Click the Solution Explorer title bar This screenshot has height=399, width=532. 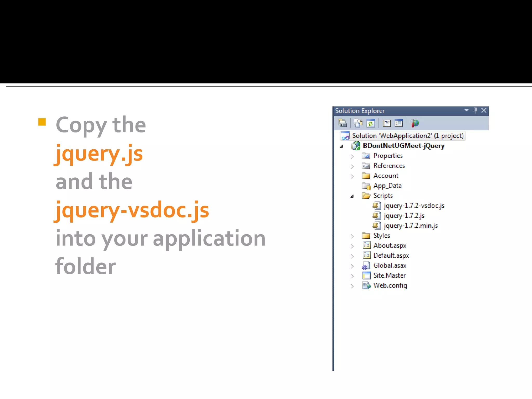pos(410,111)
